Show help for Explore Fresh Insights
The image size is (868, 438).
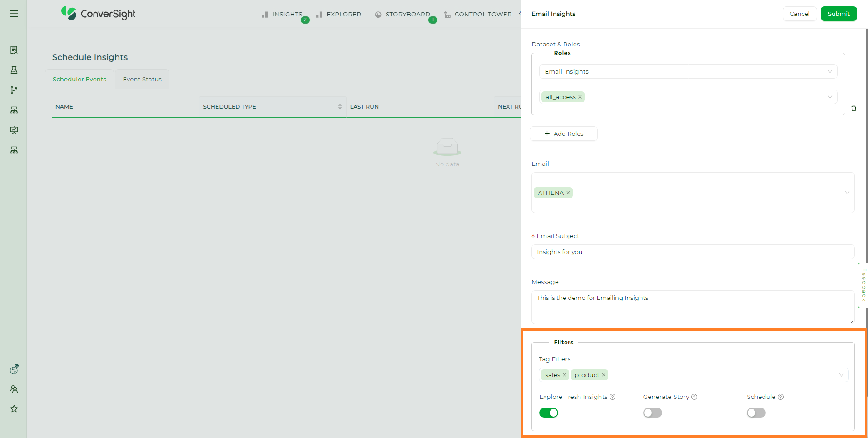(613, 397)
